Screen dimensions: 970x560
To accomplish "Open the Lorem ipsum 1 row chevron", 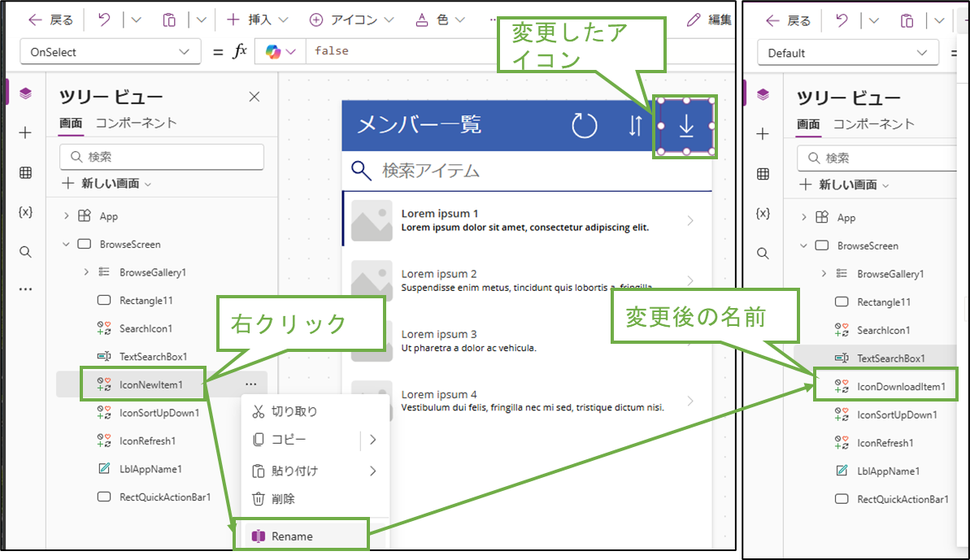I will click(690, 220).
